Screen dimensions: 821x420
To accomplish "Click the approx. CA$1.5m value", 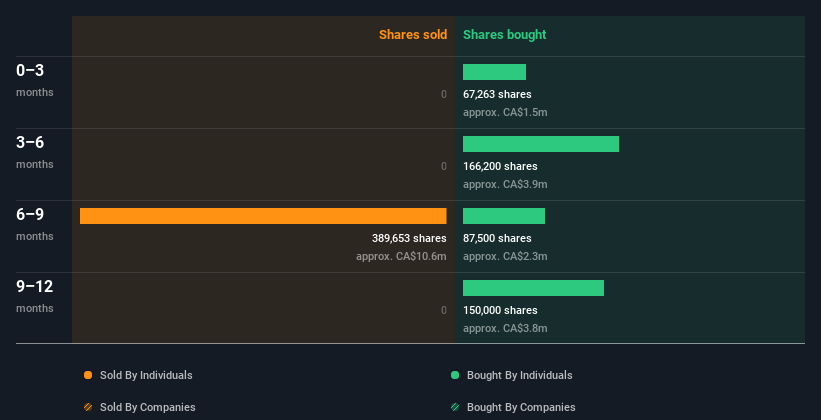I will click(505, 112).
